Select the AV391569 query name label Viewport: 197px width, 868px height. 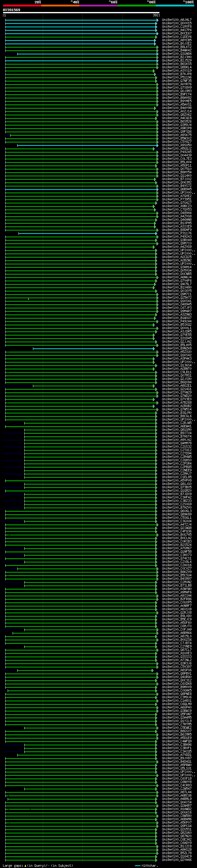tap(11, 10)
